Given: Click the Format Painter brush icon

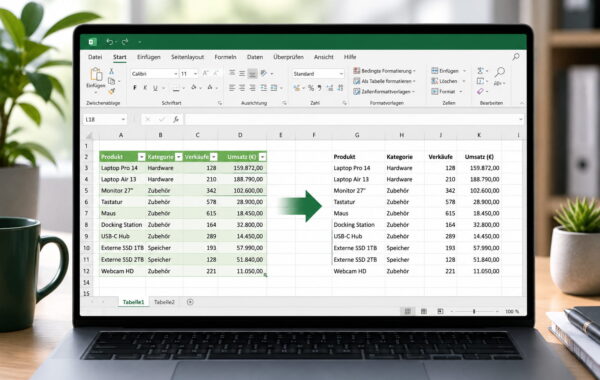Looking at the screenshot, I should pos(111,91).
